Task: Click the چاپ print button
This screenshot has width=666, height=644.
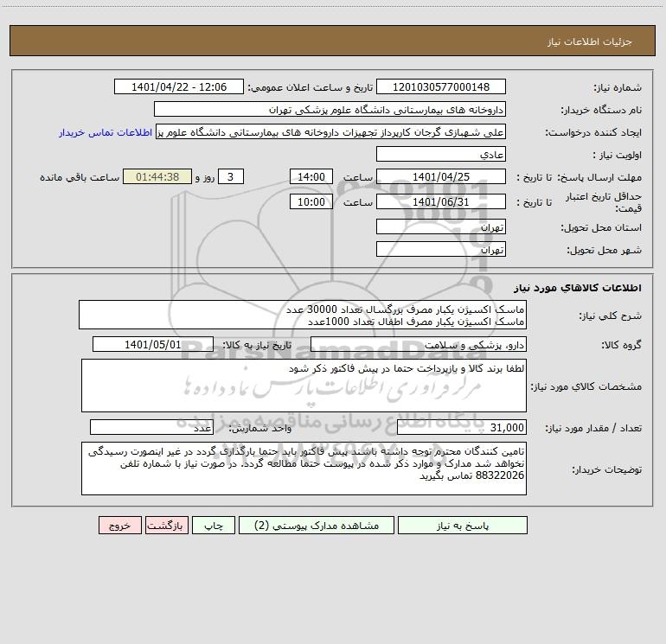Action: tap(214, 526)
